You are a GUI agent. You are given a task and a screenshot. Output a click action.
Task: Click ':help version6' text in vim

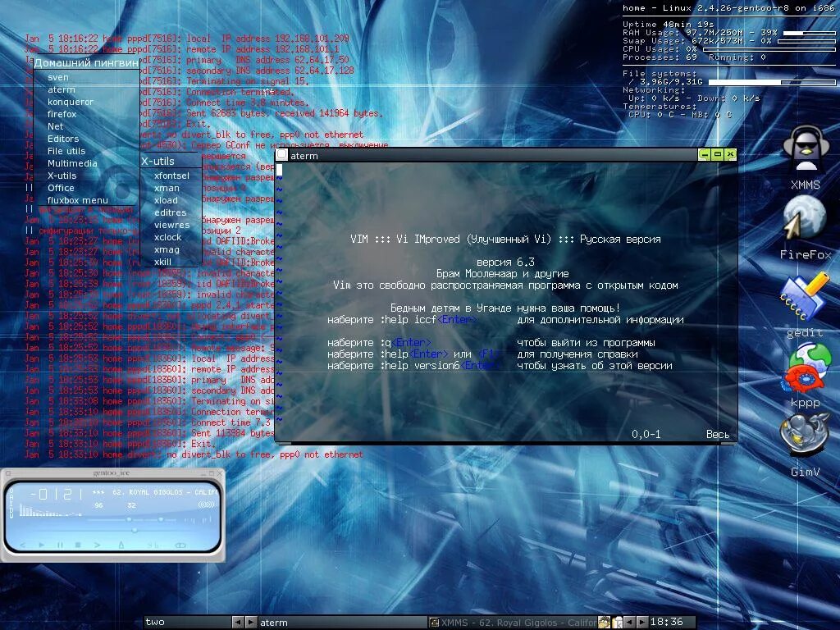click(x=420, y=366)
